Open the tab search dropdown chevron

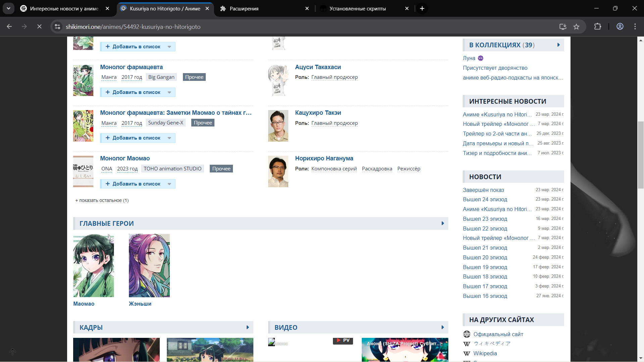point(8,8)
